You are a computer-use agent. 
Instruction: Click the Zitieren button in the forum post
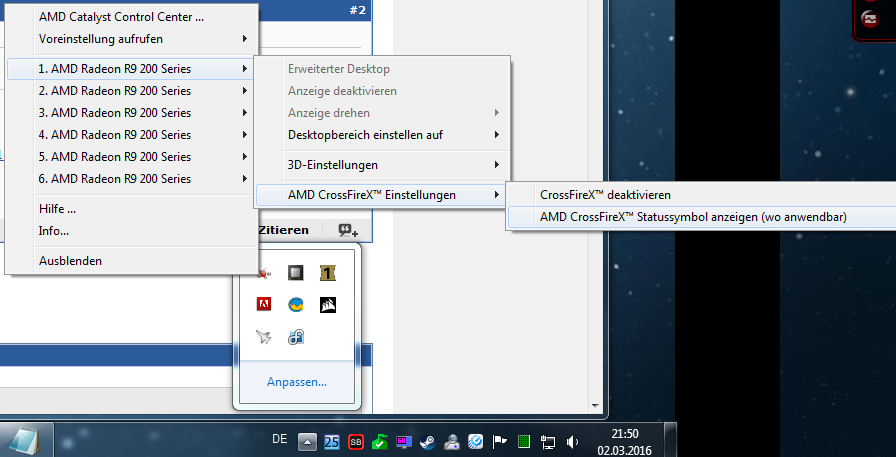pyautogui.click(x=283, y=230)
